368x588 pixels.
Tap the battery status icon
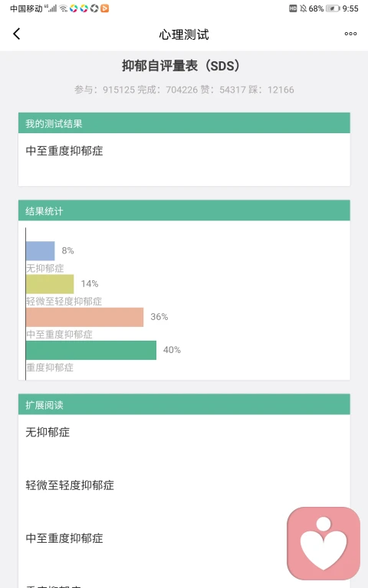coord(333,8)
